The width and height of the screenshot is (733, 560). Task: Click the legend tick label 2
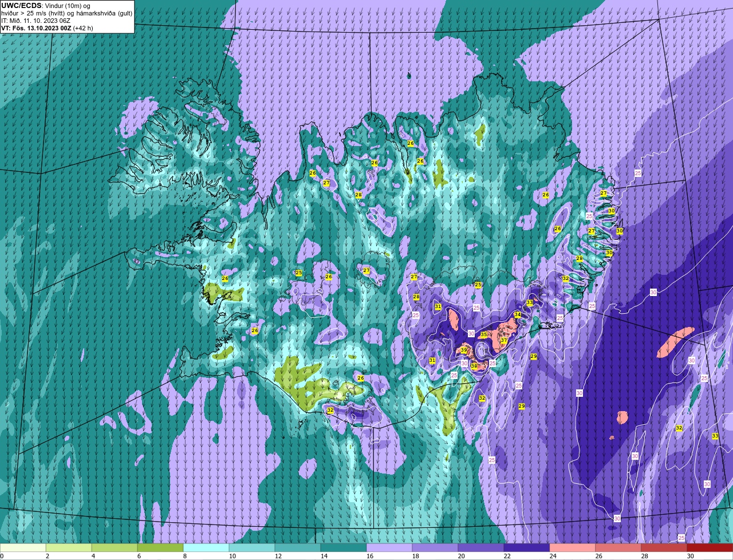(48, 556)
